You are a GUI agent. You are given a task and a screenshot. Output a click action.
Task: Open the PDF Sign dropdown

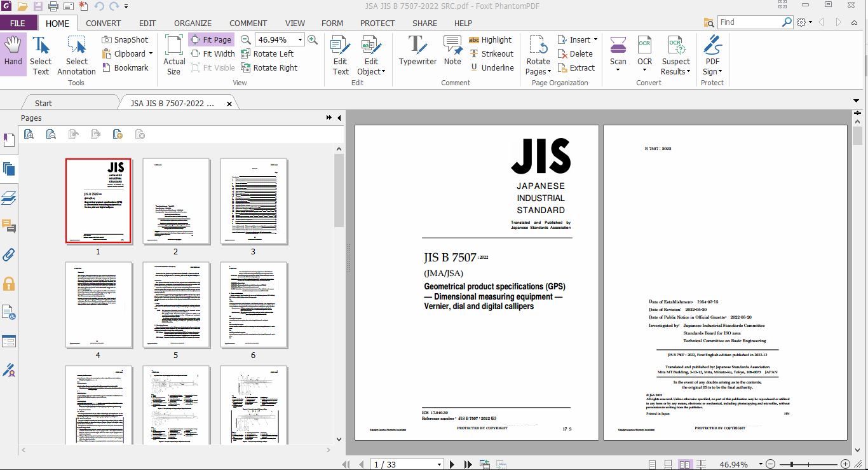(x=712, y=55)
